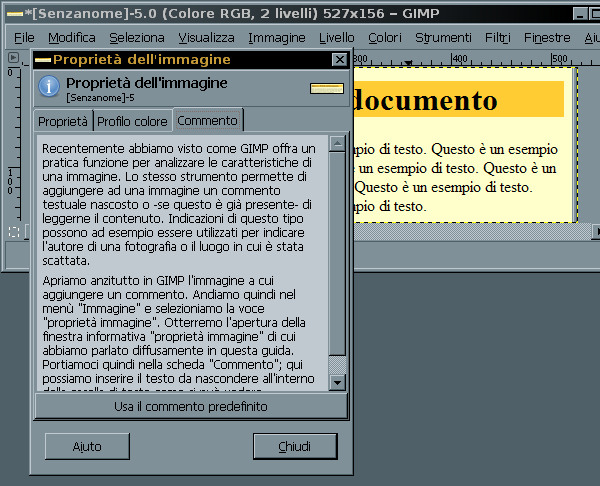Toggle quick mask at canvas bottom-left corner
The image size is (600, 486).
[x=13, y=232]
